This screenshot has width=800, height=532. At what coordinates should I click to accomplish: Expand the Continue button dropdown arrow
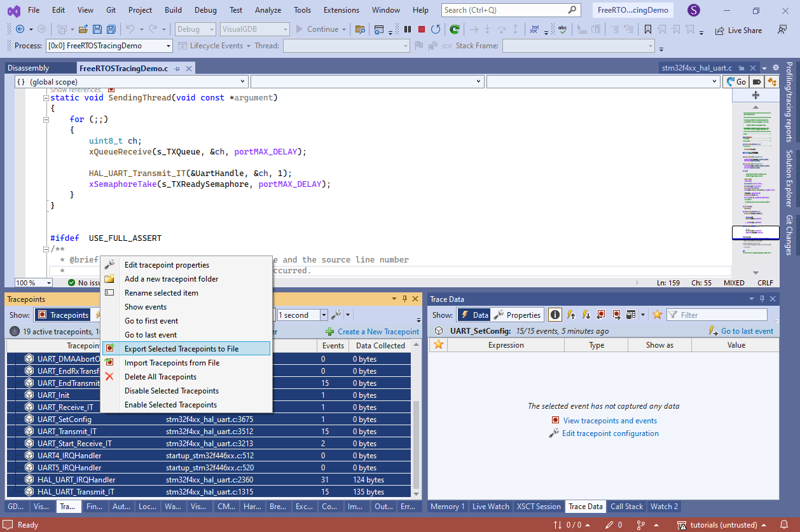344,29
